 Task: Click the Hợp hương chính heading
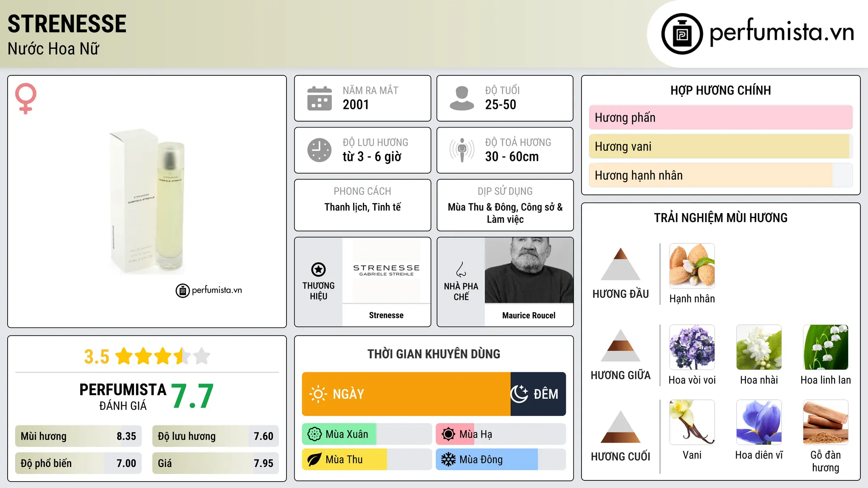tap(721, 90)
